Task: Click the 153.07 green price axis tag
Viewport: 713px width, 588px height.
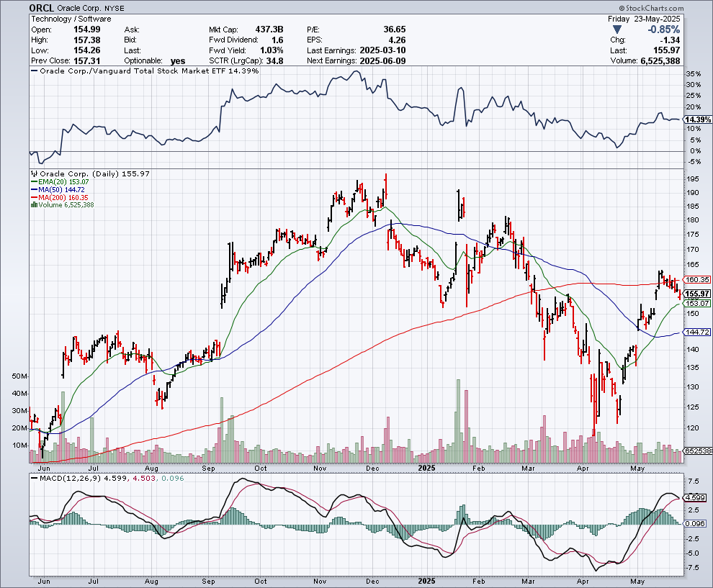Action: pos(697,303)
